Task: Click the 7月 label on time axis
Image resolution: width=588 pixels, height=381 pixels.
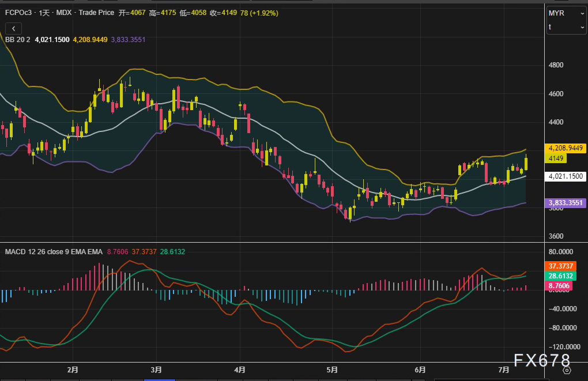Action: pos(504,369)
